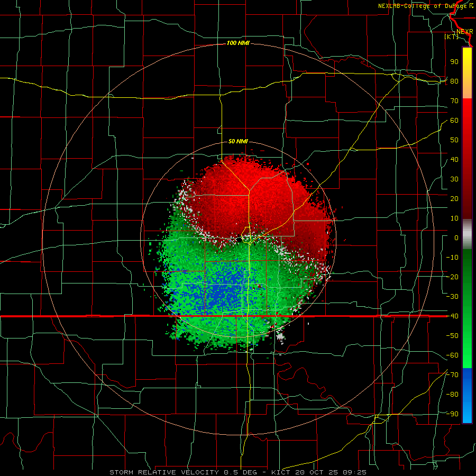Click the -70 value on velocity scale

click(452, 375)
